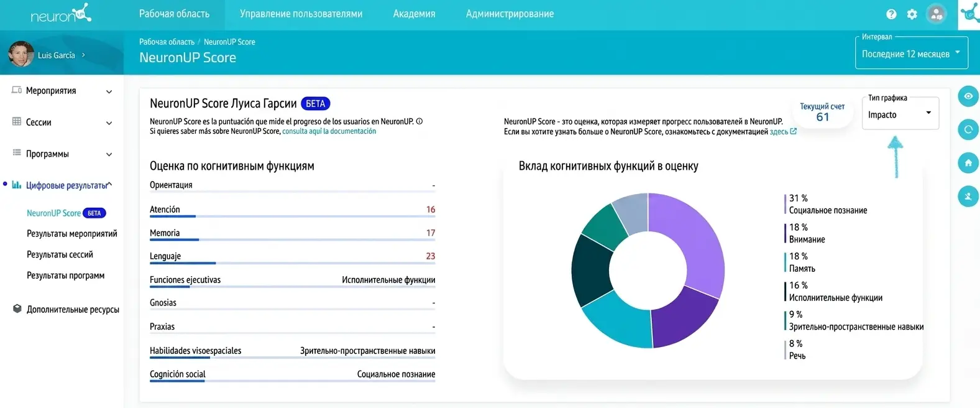Image resolution: width=980 pixels, height=408 pixels.
Task: Click the Сессии grid icon
Action: [17, 121]
